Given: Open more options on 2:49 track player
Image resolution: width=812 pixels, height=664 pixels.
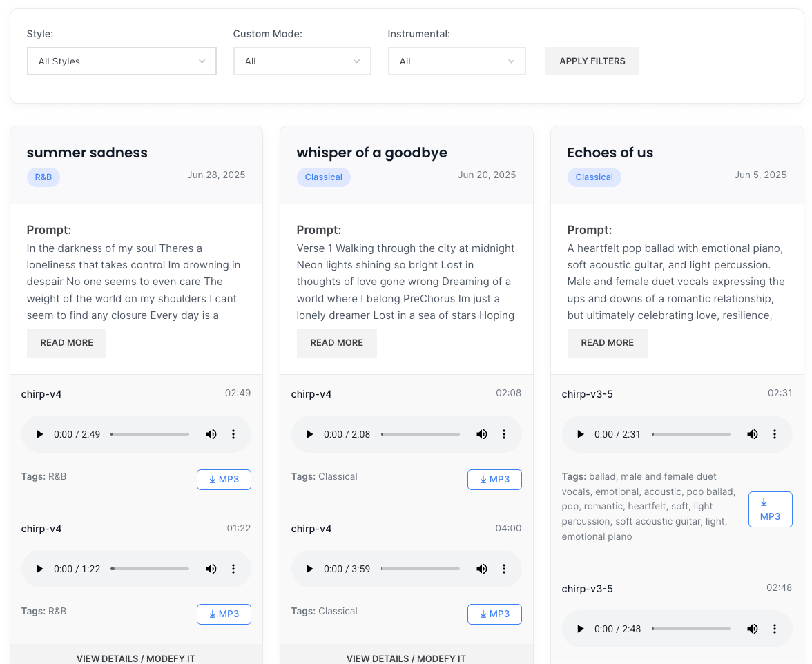Looking at the screenshot, I should [x=233, y=434].
